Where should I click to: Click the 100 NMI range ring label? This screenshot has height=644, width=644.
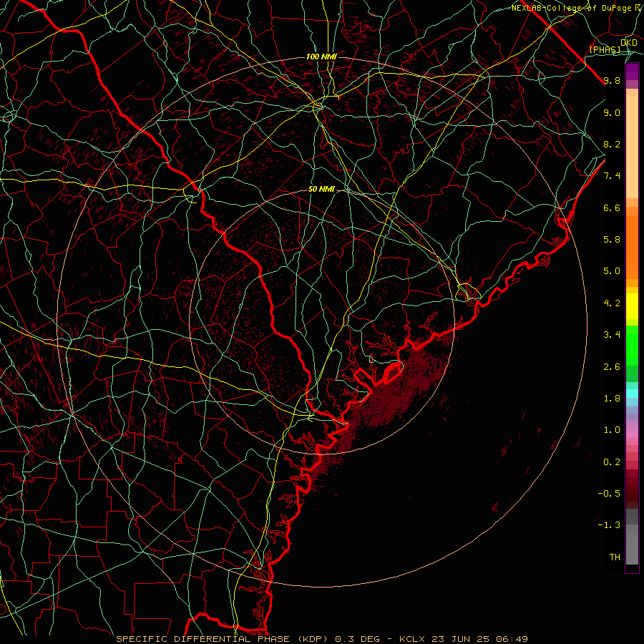pyautogui.click(x=321, y=57)
